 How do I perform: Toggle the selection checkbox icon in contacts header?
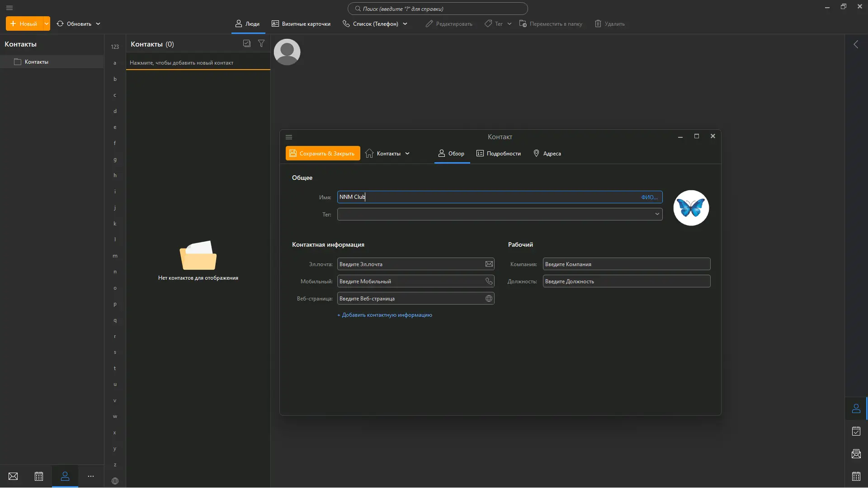[247, 43]
